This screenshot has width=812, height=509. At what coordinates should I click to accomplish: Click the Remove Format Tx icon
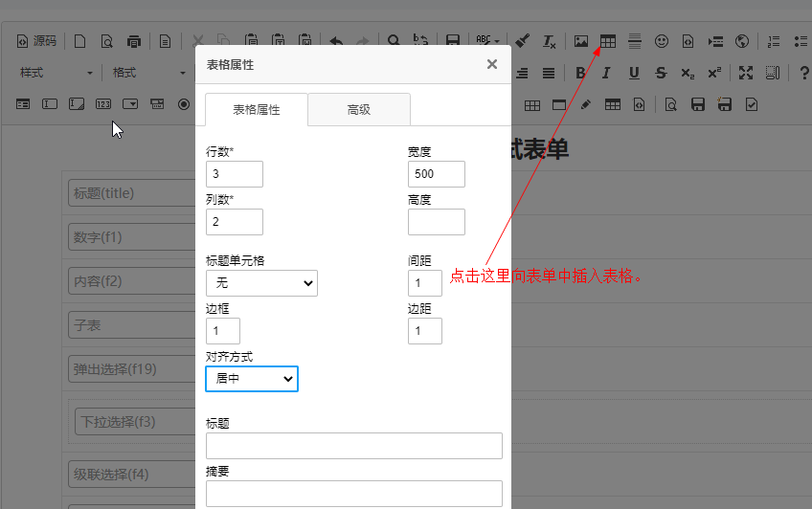point(549,41)
